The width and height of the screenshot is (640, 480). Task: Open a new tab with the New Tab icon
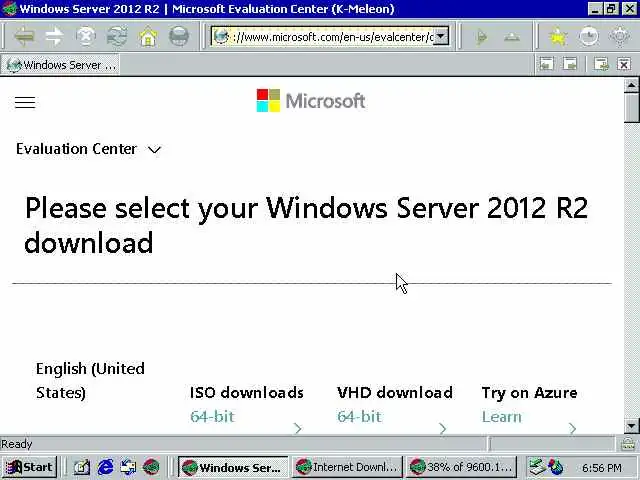point(601,64)
